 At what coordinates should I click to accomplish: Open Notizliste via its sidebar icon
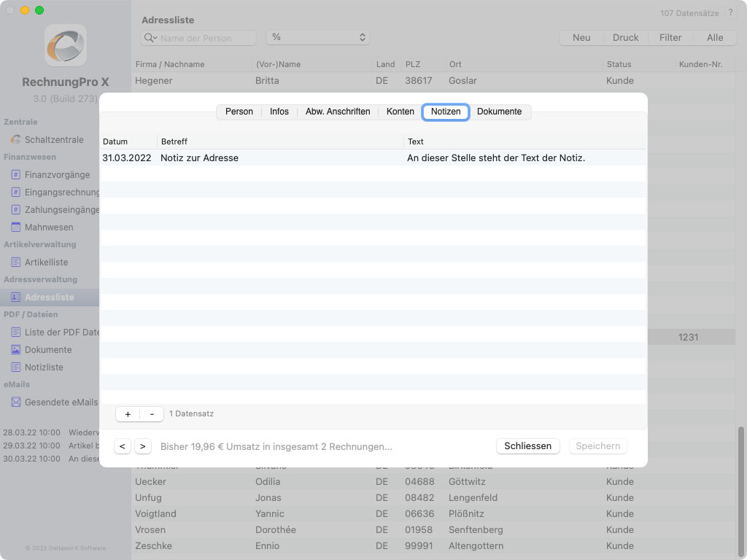click(16, 367)
